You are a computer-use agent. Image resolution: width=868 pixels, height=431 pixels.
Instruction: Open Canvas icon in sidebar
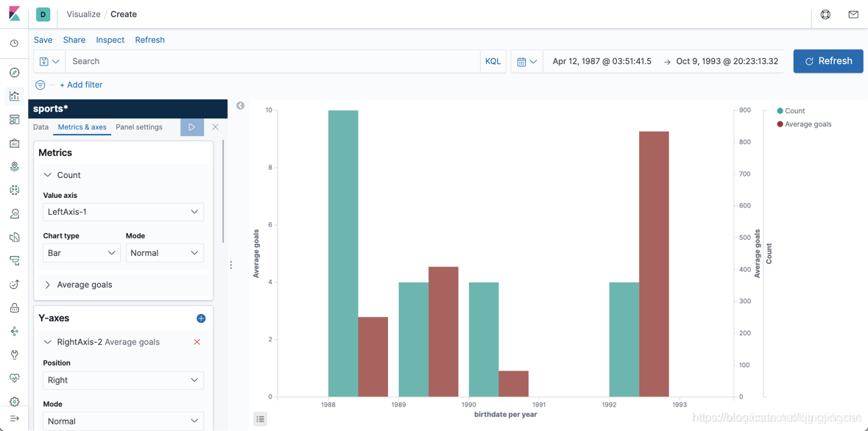[x=15, y=143]
